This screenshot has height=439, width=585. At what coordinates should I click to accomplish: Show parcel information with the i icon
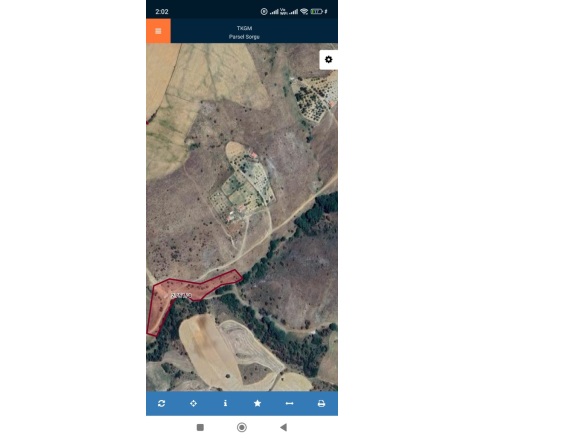[225, 403]
